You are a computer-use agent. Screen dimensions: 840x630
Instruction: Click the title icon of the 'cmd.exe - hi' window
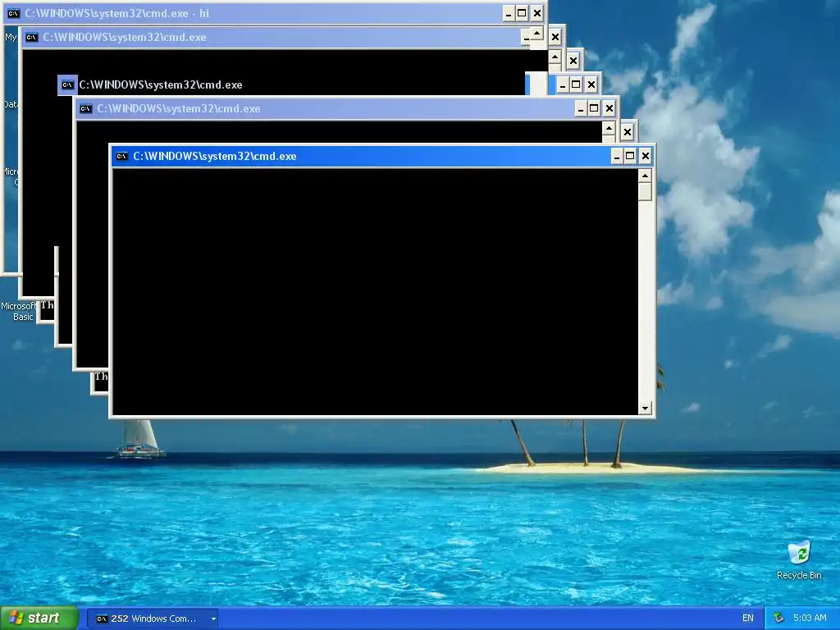point(14,13)
